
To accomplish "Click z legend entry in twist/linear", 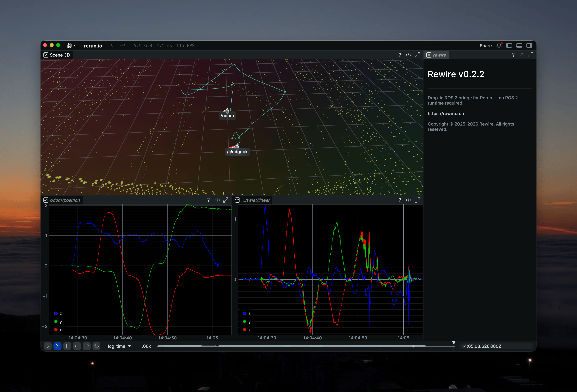I will coord(247,314).
